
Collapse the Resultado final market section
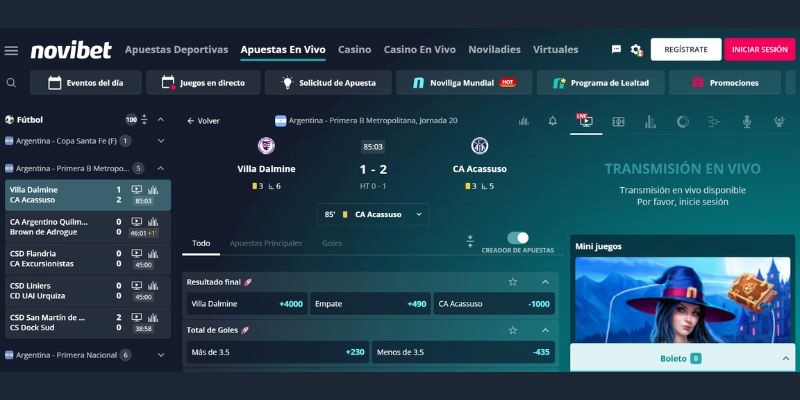pyautogui.click(x=545, y=282)
